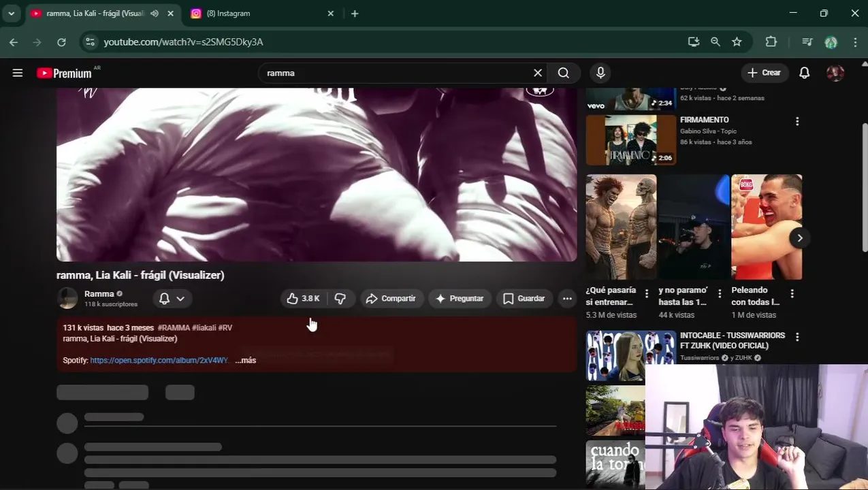Open more actions for the video

tap(567, 299)
